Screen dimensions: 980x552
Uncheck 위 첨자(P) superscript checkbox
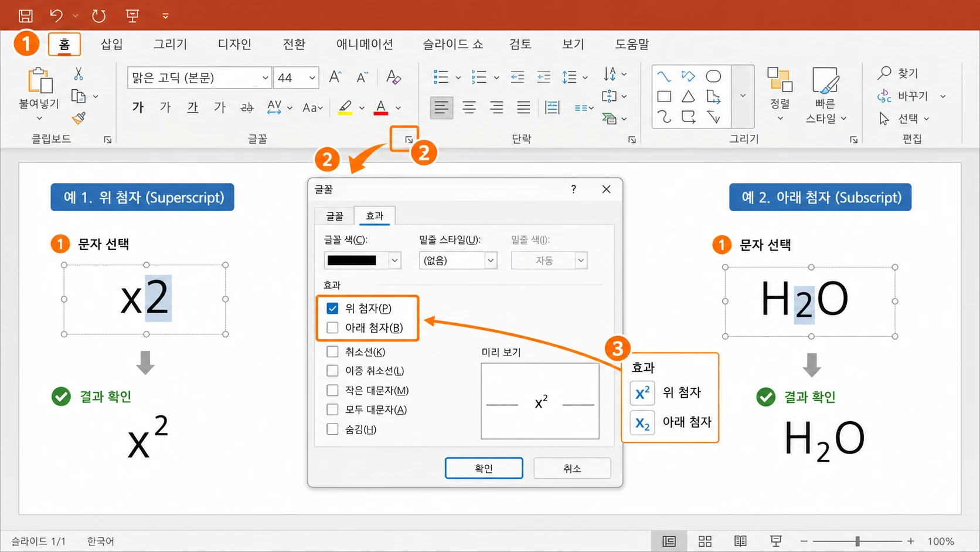pyautogui.click(x=332, y=309)
